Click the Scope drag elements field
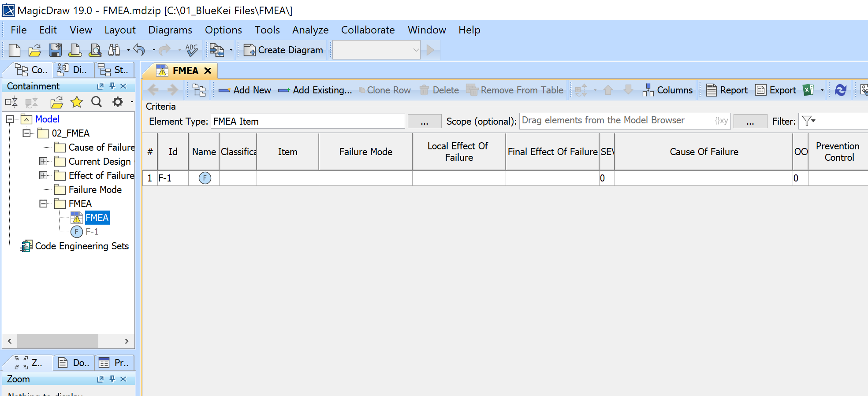This screenshot has width=868, height=396. [625, 121]
